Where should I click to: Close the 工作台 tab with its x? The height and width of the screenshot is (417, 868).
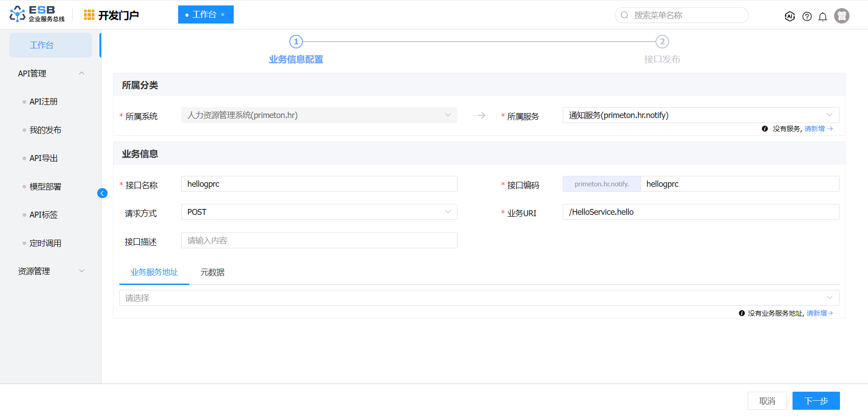223,15
